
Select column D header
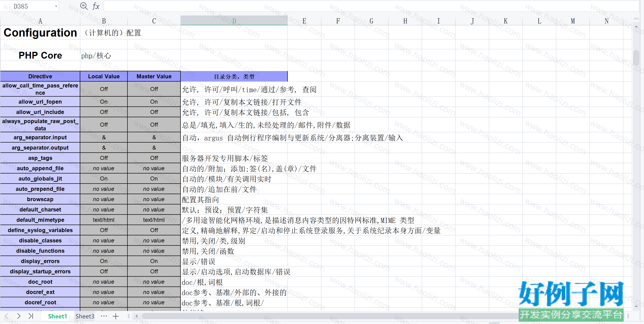point(234,20)
